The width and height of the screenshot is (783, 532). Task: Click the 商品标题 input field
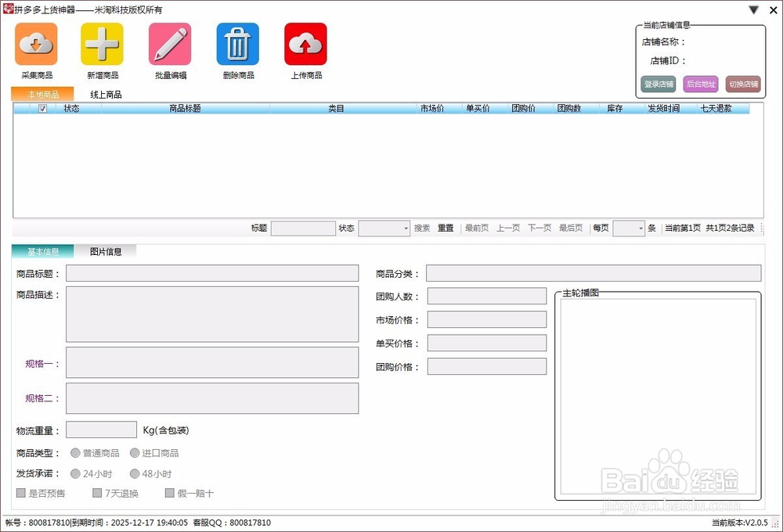212,273
